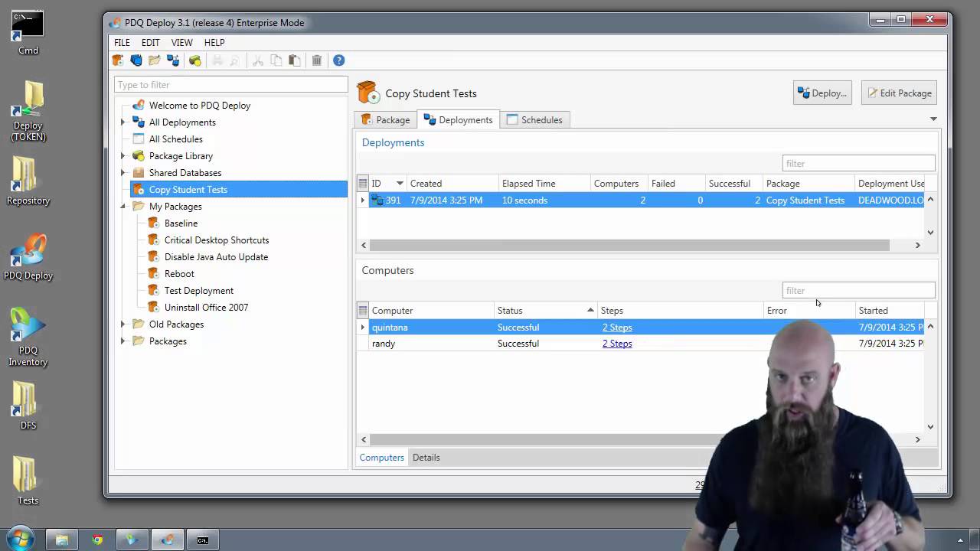Select Welcome to PDQ Deploy tree item
980x551 pixels.
coord(200,106)
